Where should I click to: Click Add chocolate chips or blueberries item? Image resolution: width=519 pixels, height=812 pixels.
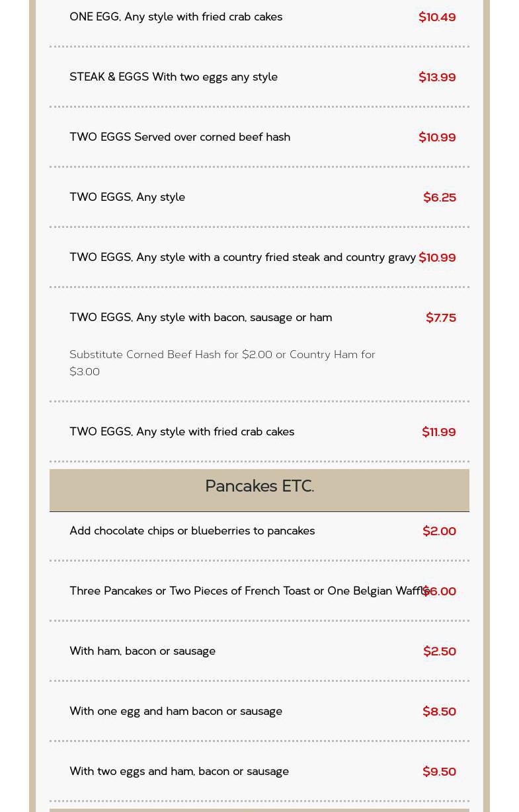[x=192, y=531]
